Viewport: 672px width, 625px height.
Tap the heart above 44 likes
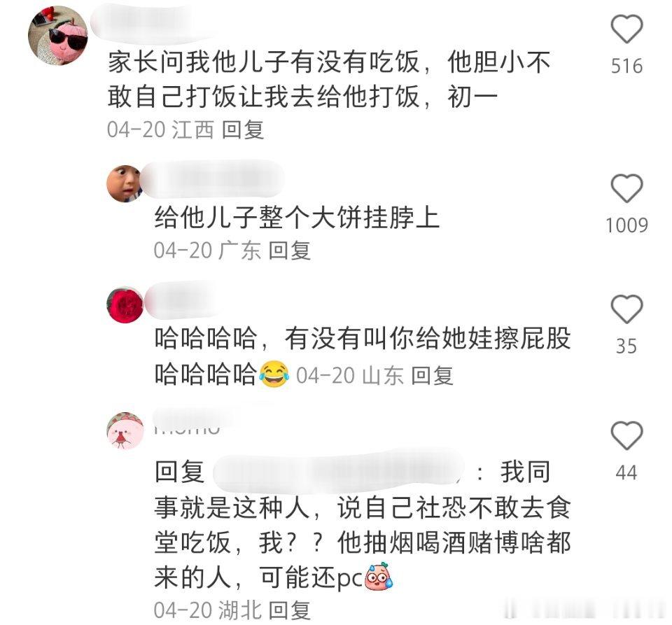[626, 435]
